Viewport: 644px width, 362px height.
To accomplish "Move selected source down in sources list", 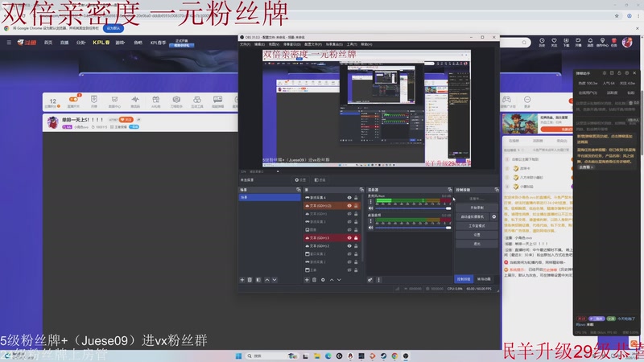I will tap(339, 280).
